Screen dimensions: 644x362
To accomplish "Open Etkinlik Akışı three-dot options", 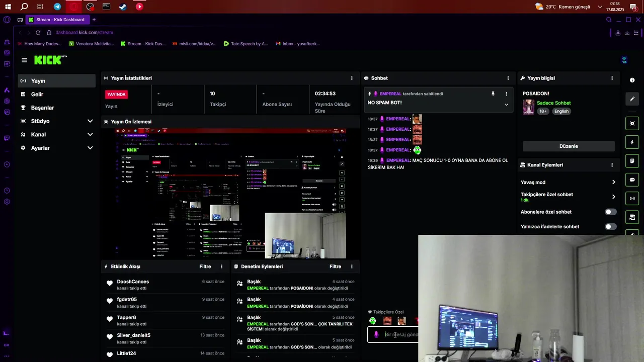I will coord(221,266).
